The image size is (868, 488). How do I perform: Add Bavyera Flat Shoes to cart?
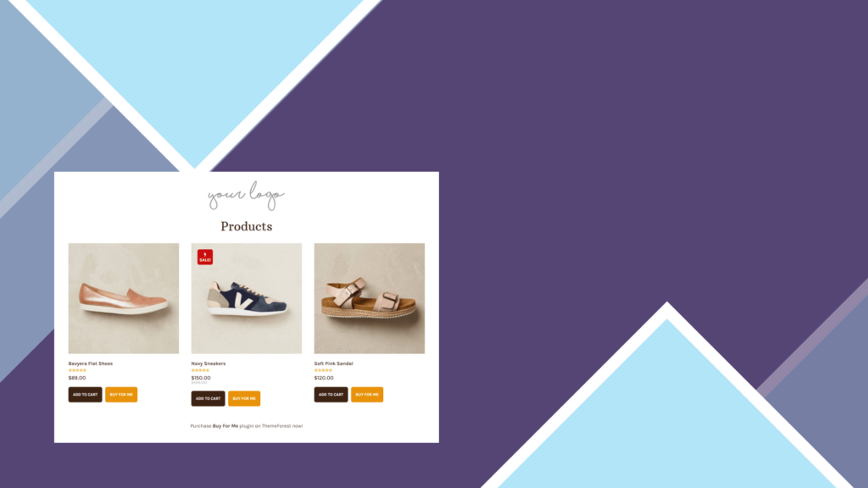pyautogui.click(x=86, y=395)
